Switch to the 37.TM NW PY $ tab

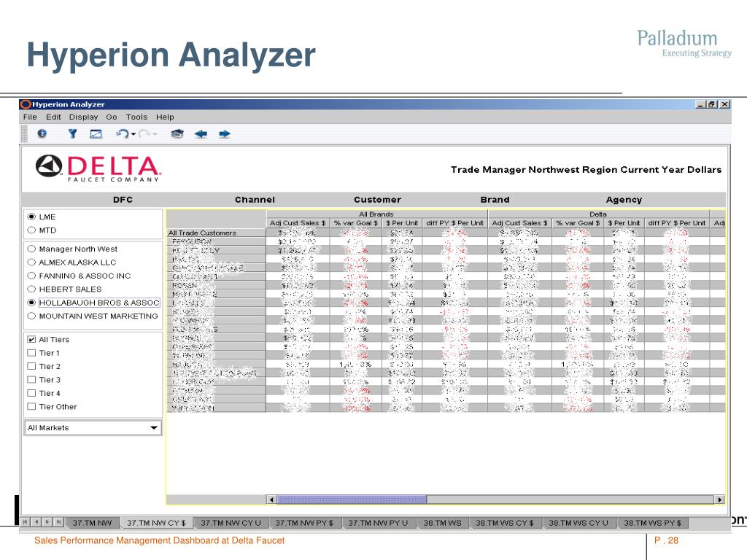pos(304,523)
